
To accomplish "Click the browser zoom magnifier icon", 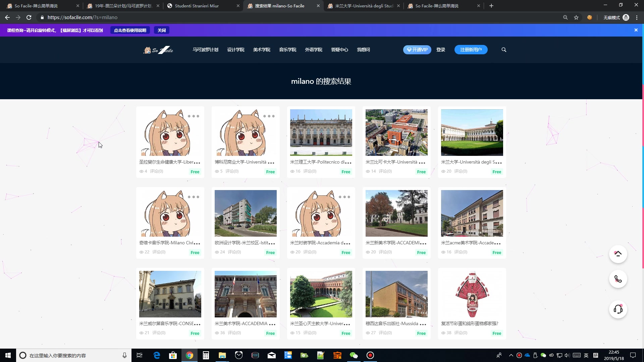I will tap(566, 17).
